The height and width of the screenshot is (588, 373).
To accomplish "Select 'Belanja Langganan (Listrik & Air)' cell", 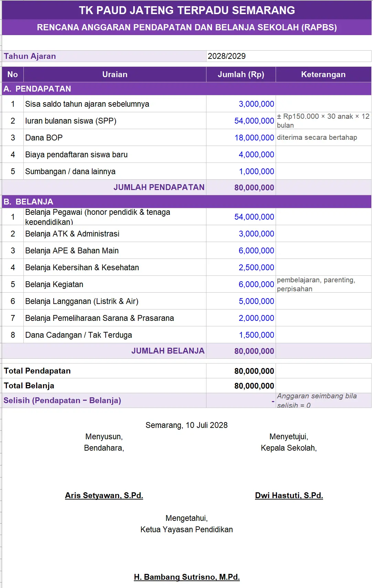I will click(115, 301).
